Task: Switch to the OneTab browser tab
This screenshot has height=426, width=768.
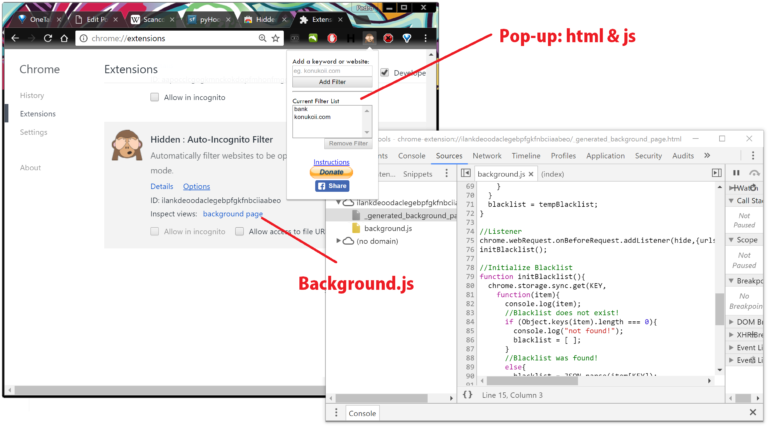Action: click(39, 20)
